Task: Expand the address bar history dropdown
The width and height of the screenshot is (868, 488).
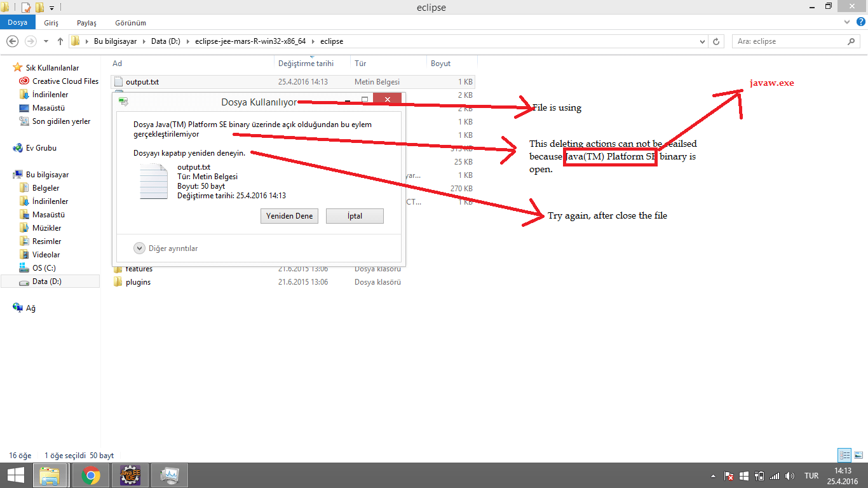Action: click(702, 41)
